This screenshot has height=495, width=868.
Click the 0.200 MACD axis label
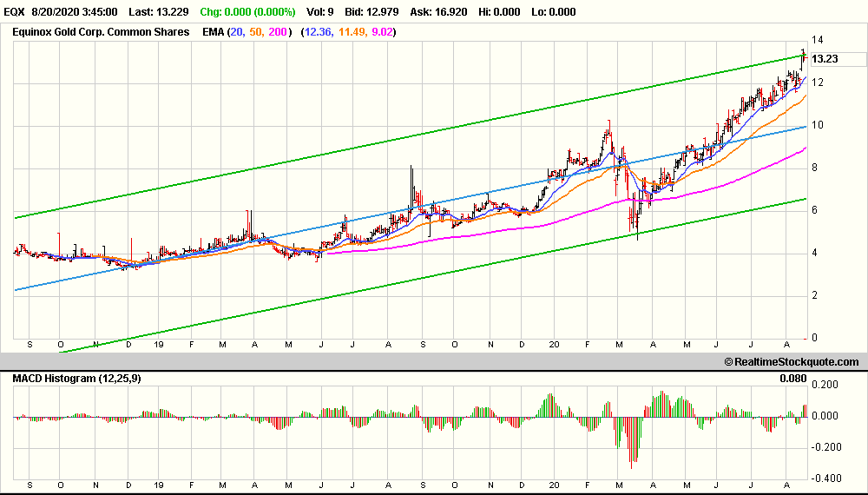(x=825, y=385)
